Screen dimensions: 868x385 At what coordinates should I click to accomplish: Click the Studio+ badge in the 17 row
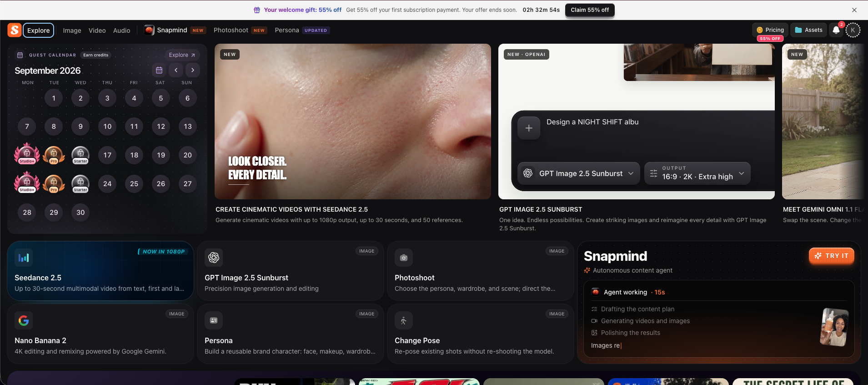pyautogui.click(x=27, y=154)
